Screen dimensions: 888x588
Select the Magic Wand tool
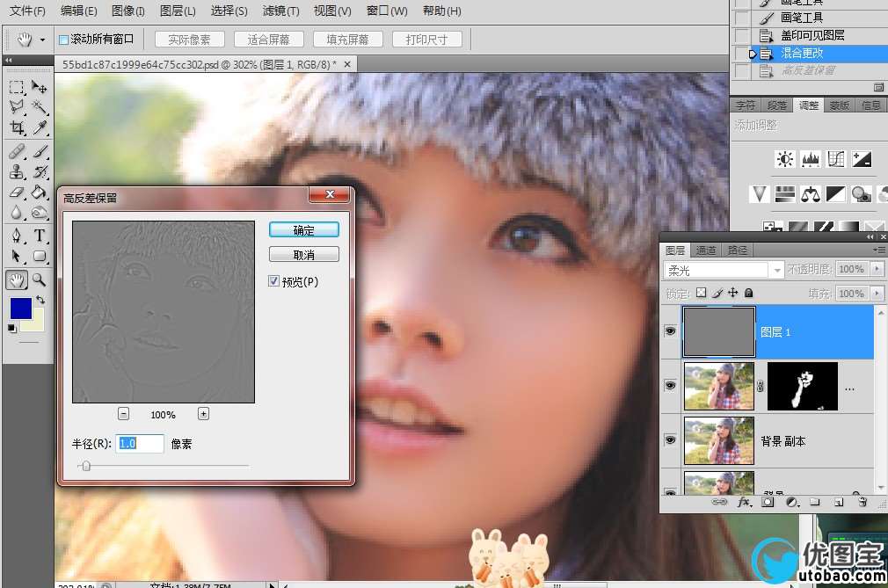point(39,107)
